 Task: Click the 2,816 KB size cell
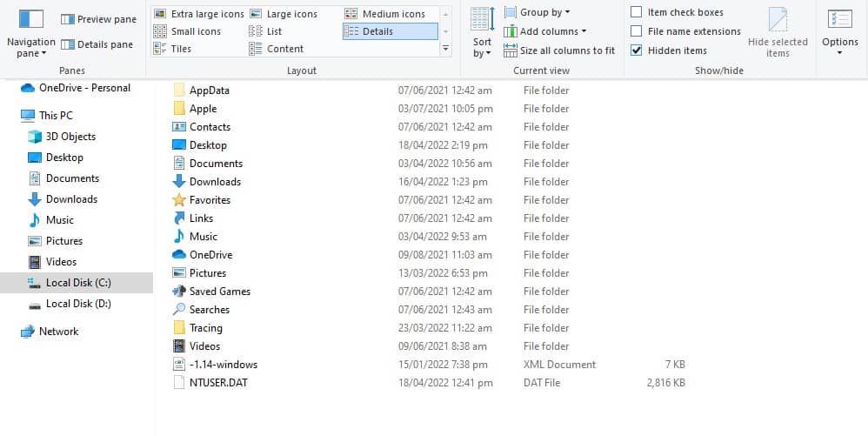point(666,383)
